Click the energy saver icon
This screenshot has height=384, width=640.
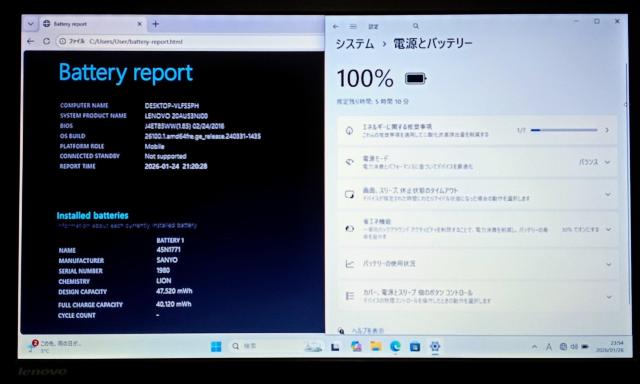(x=349, y=229)
